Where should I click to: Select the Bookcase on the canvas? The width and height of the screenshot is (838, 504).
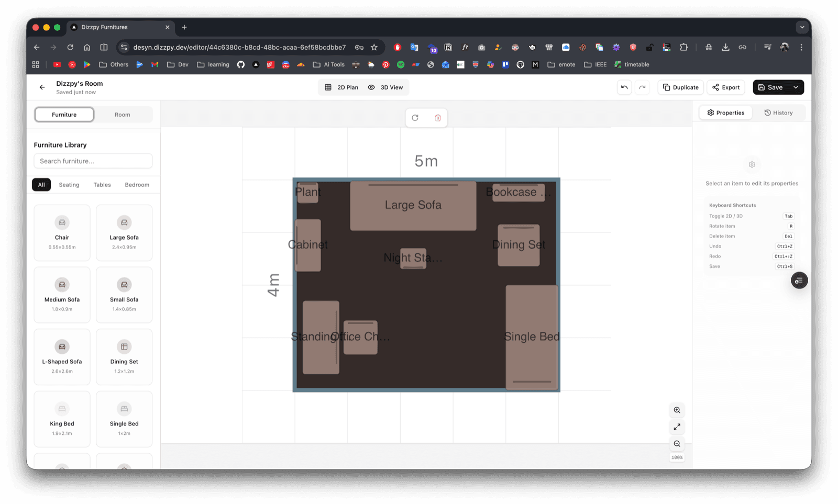point(519,192)
